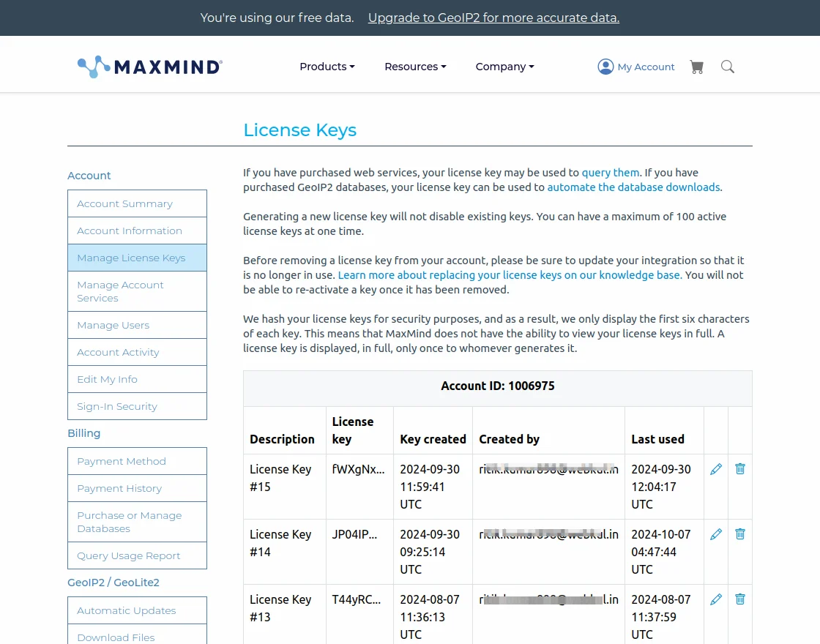Select the Account ID header row
Image resolution: width=820 pixels, height=644 pixels.
coord(497,386)
